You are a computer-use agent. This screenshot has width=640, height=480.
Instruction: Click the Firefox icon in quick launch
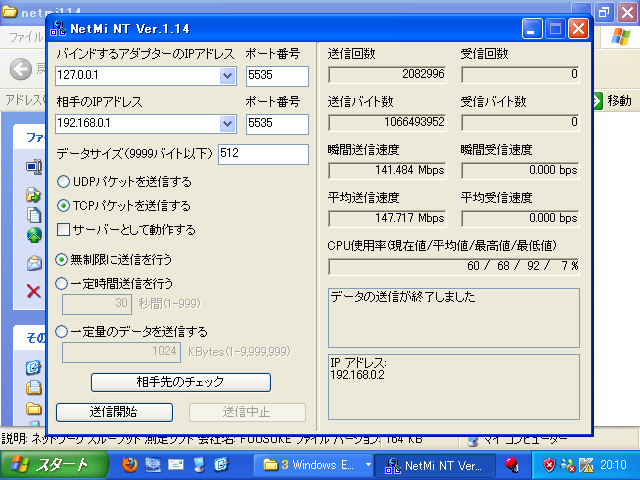coord(128,465)
